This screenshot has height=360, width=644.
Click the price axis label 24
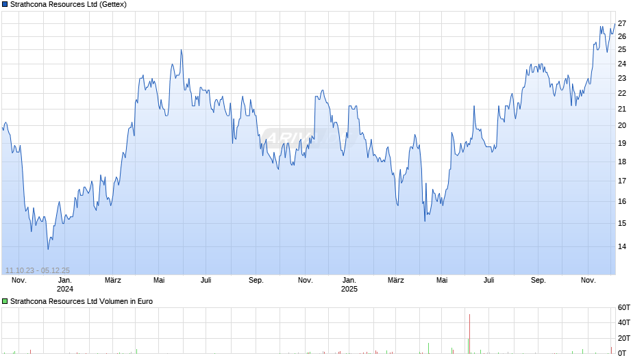(622, 64)
